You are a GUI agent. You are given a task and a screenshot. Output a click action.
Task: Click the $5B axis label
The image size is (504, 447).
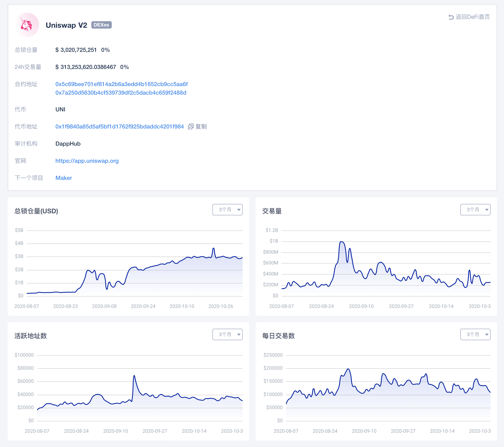click(x=19, y=230)
